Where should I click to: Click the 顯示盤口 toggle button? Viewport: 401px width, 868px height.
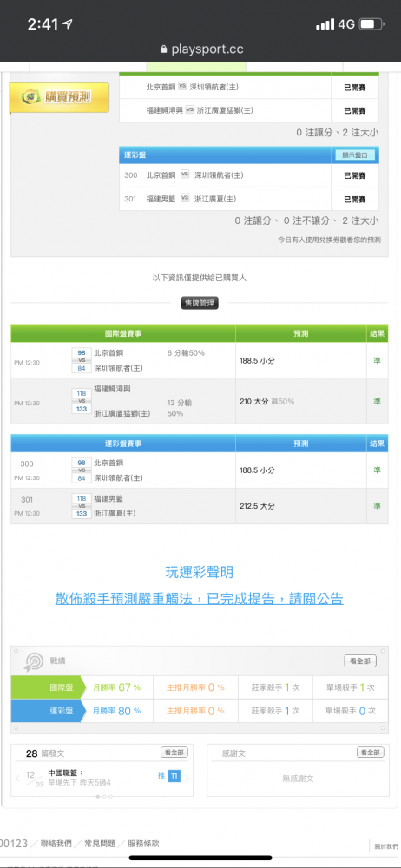[x=354, y=155]
